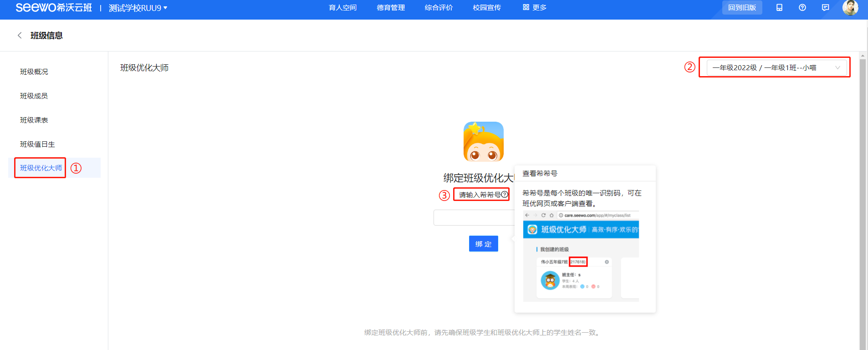
Task: Expand the 测试学校RUU9 school dropdown
Action: pos(138,8)
